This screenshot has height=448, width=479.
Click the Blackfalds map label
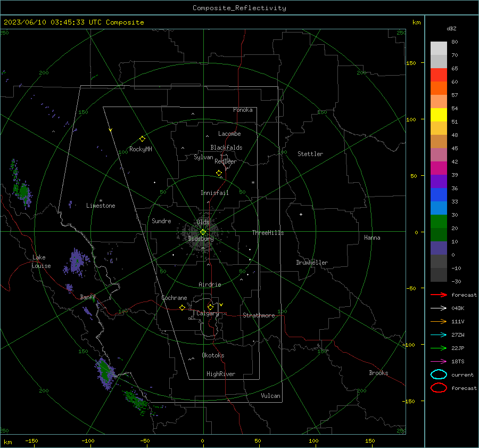pos(226,148)
